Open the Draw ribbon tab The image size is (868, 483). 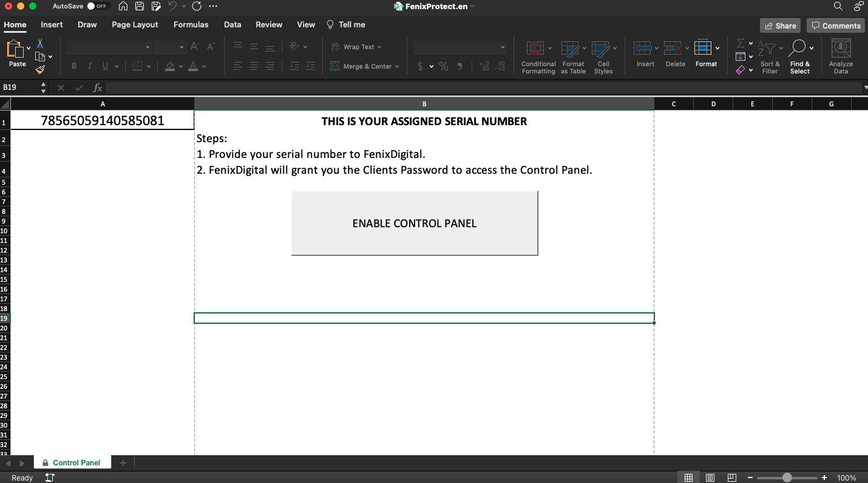pos(87,25)
